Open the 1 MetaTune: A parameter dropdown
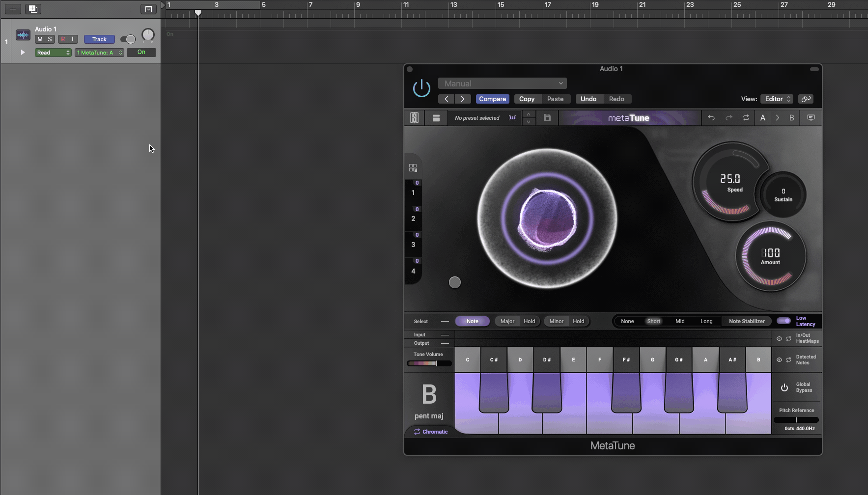This screenshot has width=868, height=495. 99,53
